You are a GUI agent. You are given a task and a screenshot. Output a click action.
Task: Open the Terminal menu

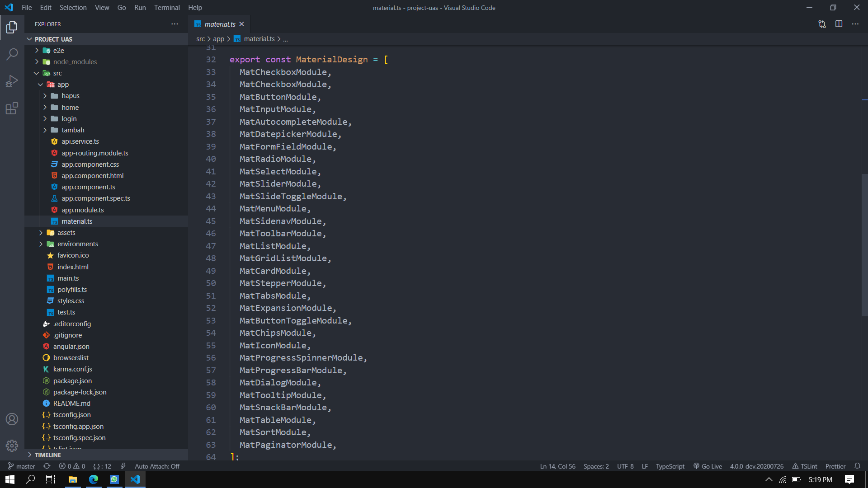[167, 7]
